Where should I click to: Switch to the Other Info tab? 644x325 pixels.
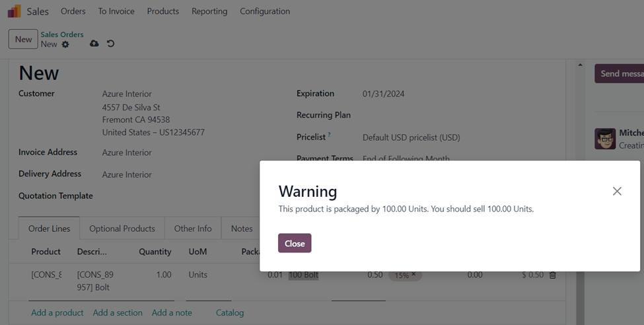click(193, 229)
